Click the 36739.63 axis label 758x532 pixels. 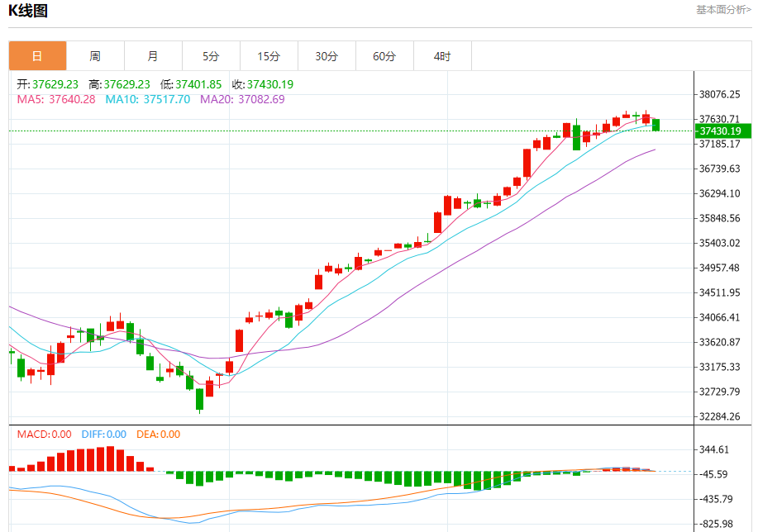pos(719,169)
